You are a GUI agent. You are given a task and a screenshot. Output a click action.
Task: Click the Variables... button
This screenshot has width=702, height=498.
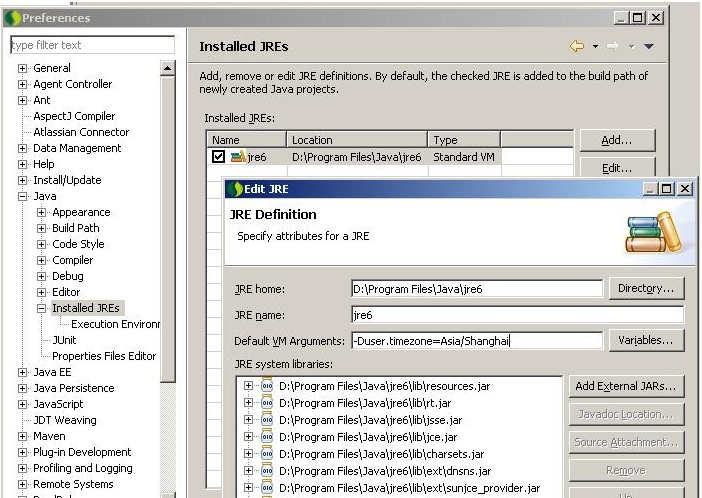pyautogui.click(x=644, y=341)
